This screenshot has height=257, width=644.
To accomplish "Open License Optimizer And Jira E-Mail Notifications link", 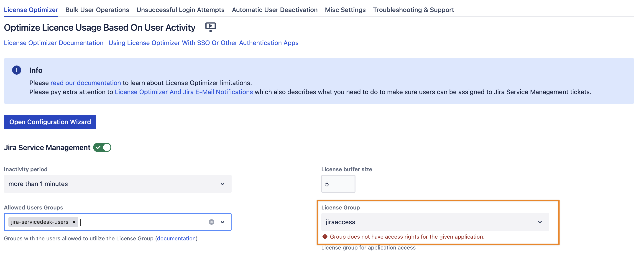I will [184, 92].
